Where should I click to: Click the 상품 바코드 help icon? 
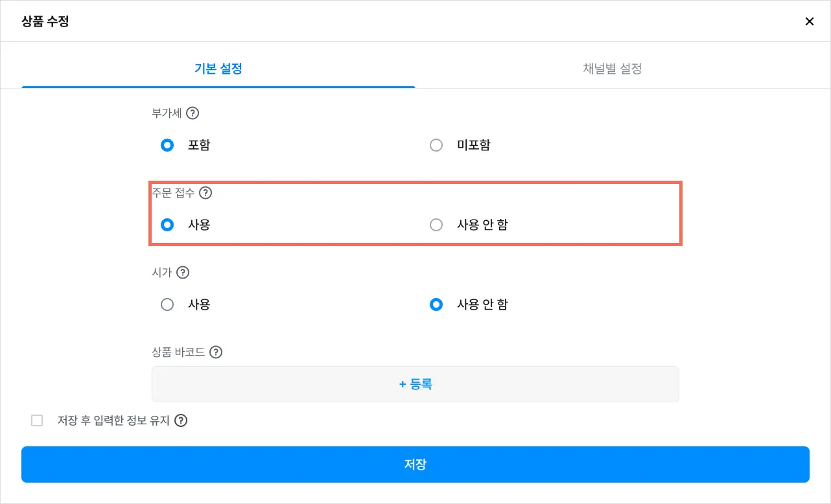216,352
